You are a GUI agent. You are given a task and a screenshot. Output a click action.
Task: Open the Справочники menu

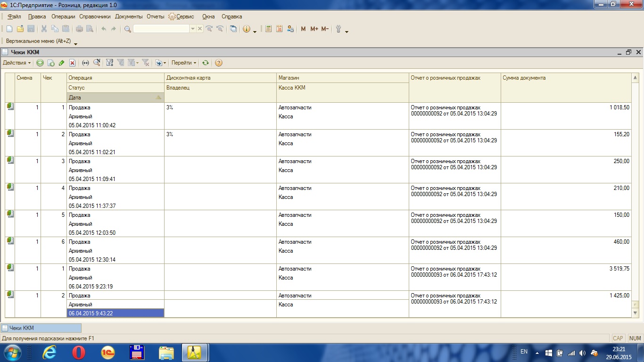[95, 16]
